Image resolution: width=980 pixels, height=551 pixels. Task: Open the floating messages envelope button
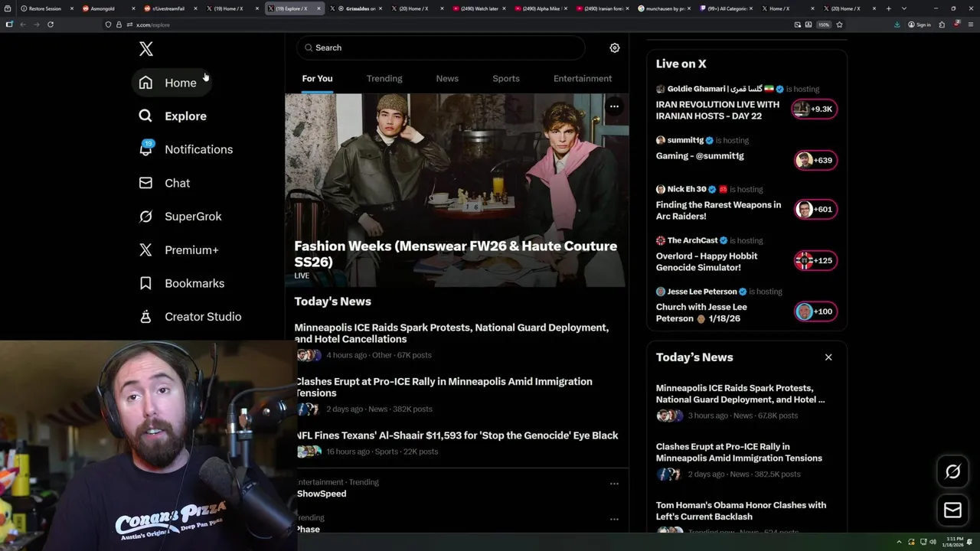click(x=952, y=510)
